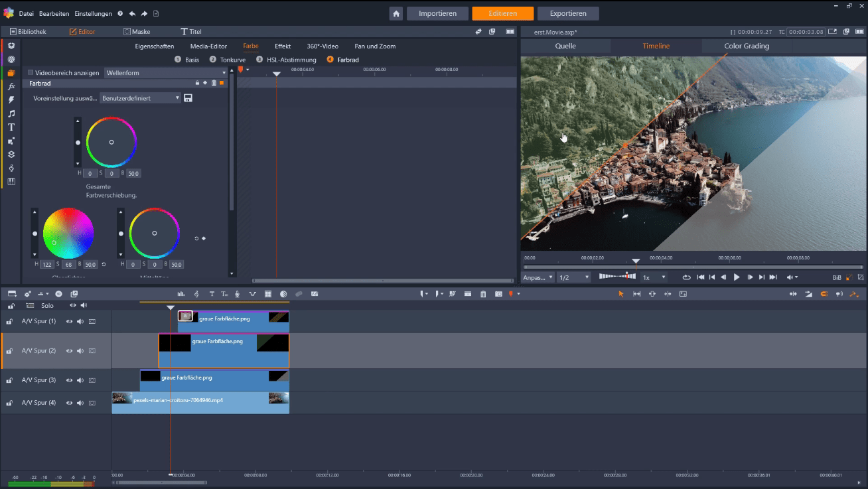Open Voreinstellung Benutzerdefiniert dropdown
Screen dimensions: 868x489
click(x=141, y=98)
